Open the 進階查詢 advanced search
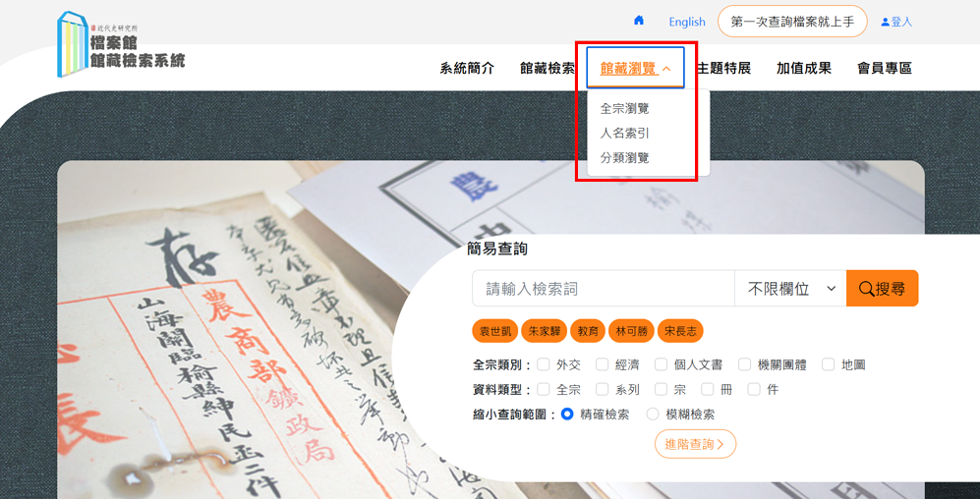 (x=695, y=444)
